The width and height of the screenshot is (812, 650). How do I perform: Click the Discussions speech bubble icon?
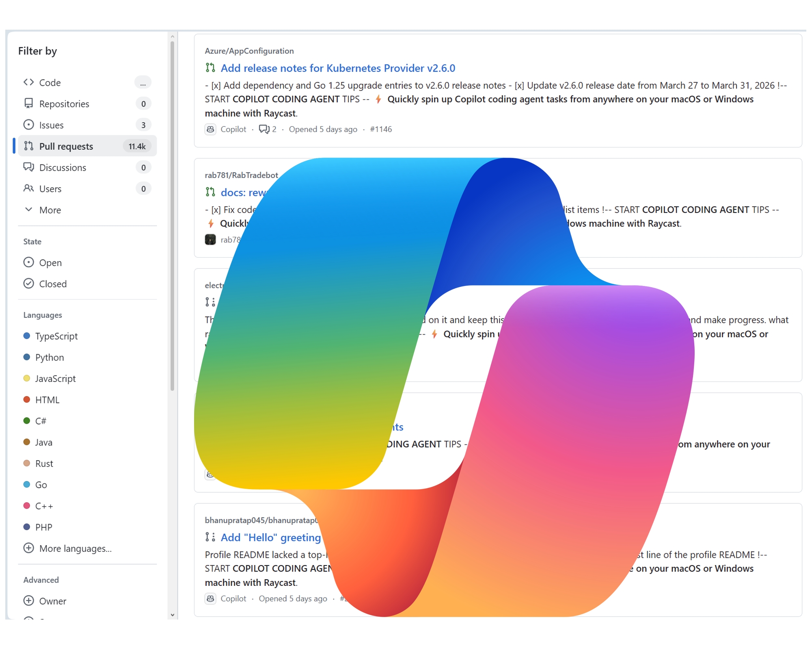[x=28, y=167]
